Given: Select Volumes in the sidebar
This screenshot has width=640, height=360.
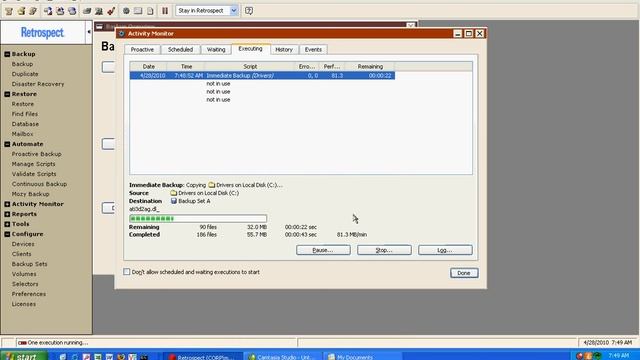Looking at the screenshot, I should click(x=24, y=274).
